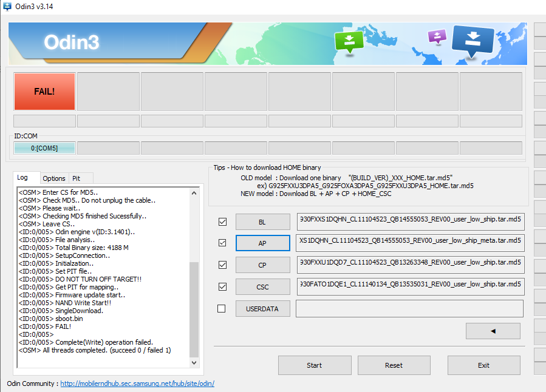This screenshot has height=392, width=546.
Task: Open the Odin Community samsung.net link
Action: tap(137, 384)
